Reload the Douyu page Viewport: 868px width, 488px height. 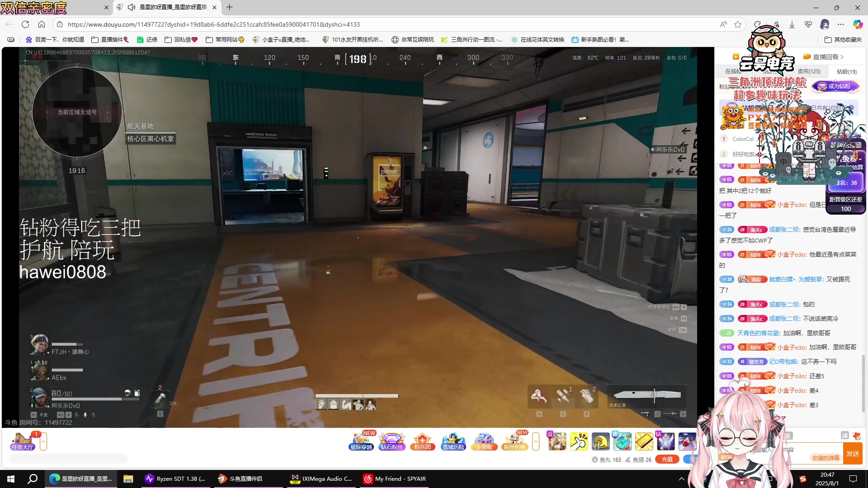25,24
